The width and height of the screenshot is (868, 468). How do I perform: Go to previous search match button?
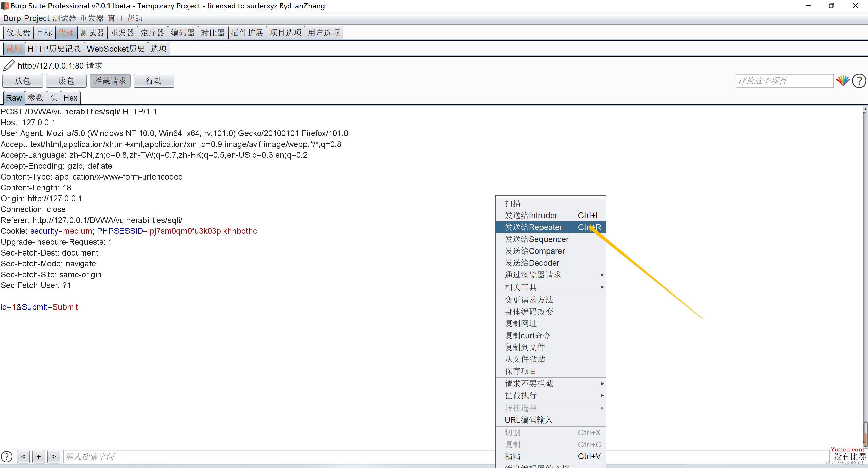(x=23, y=456)
